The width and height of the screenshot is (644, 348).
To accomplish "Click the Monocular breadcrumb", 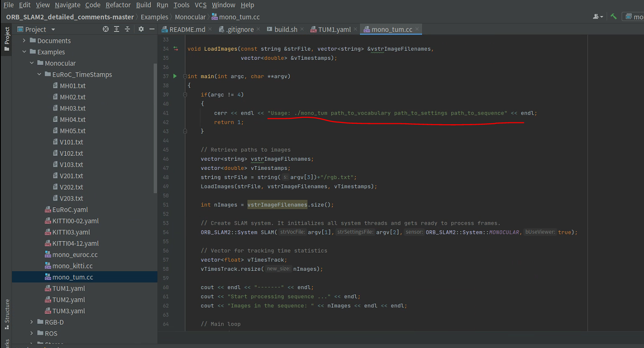I will click(x=190, y=17).
